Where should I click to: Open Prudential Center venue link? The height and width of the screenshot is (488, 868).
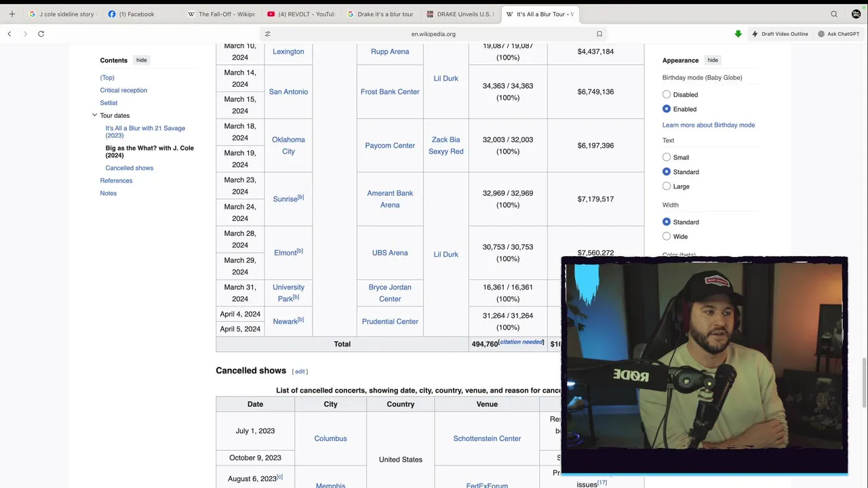(390, 322)
